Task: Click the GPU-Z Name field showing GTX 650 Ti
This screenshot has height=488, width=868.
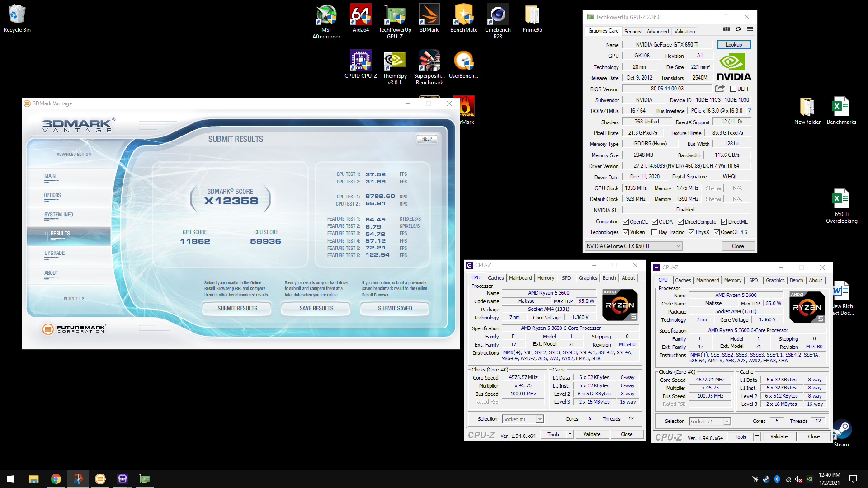Action: click(x=667, y=45)
